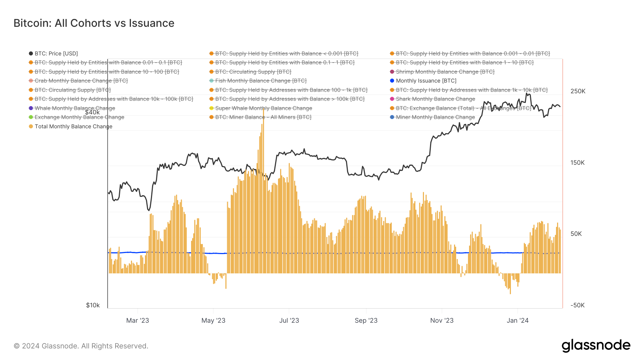Click the $40k price axis label
Viewport: 644px width, 362px height.
pyautogui.click(x=92, y=112)
